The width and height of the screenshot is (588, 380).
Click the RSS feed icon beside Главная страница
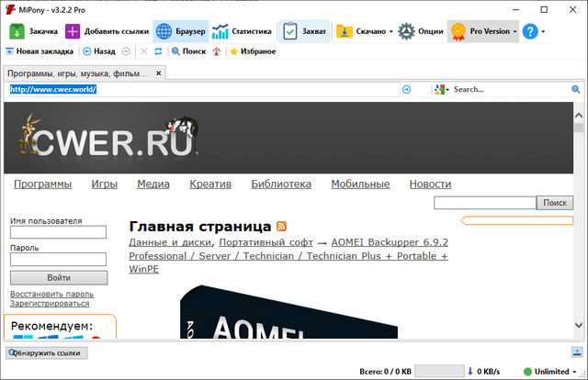[x=281, y=226]
